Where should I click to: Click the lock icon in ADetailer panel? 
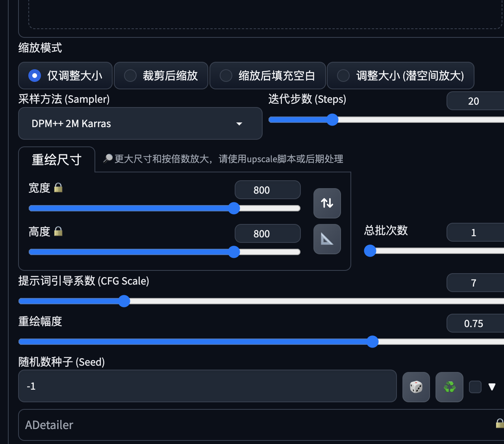click(x=500, y=424)
